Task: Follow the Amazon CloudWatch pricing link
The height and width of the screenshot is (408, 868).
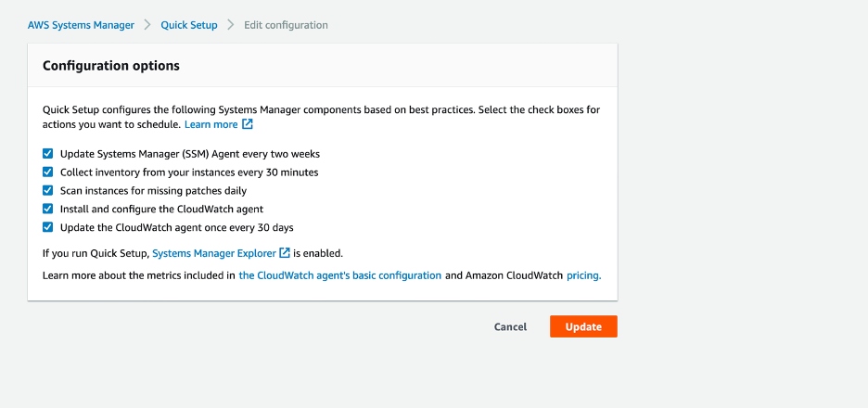Action: [583, 275]
